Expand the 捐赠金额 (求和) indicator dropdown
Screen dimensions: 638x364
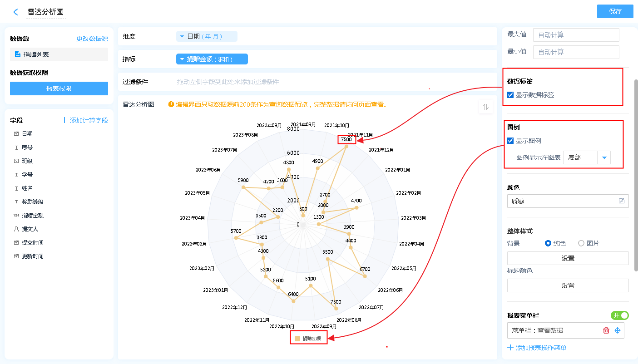click(212, 59)
